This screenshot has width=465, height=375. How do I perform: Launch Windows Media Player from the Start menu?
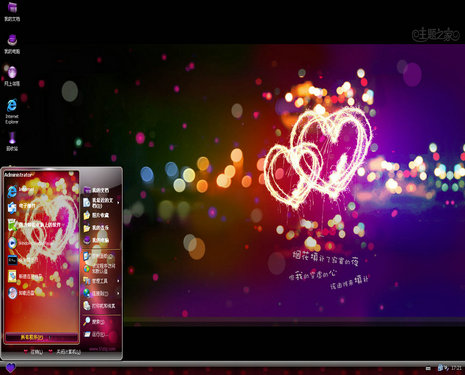(28, 243)
